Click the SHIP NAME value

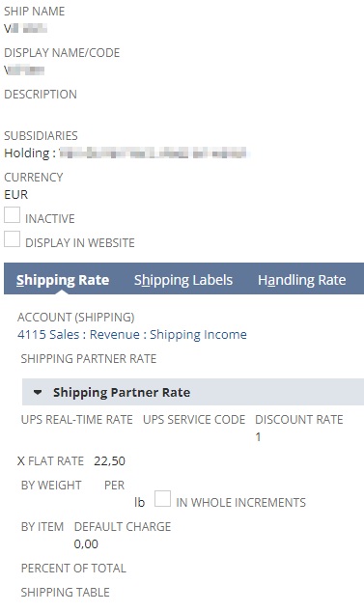tap(25, 29)
